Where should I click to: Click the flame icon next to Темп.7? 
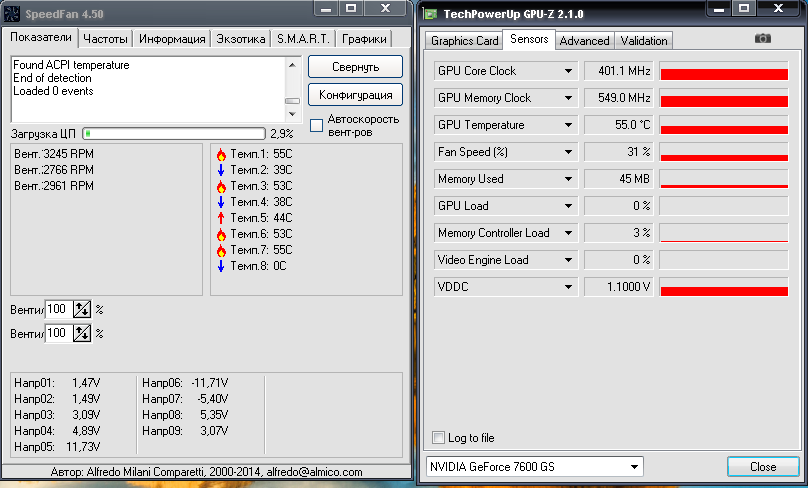point(220,250)
